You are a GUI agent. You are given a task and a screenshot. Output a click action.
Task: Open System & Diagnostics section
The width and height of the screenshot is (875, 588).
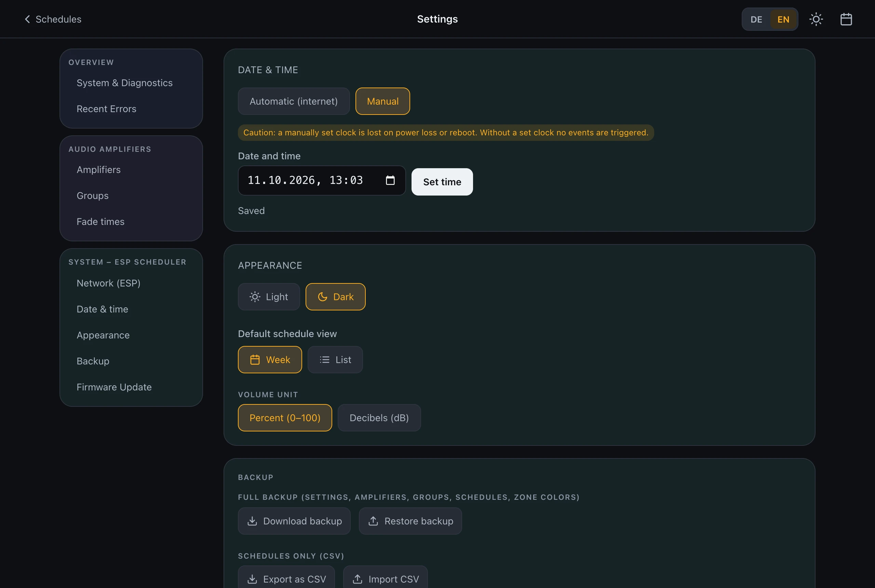124,83
